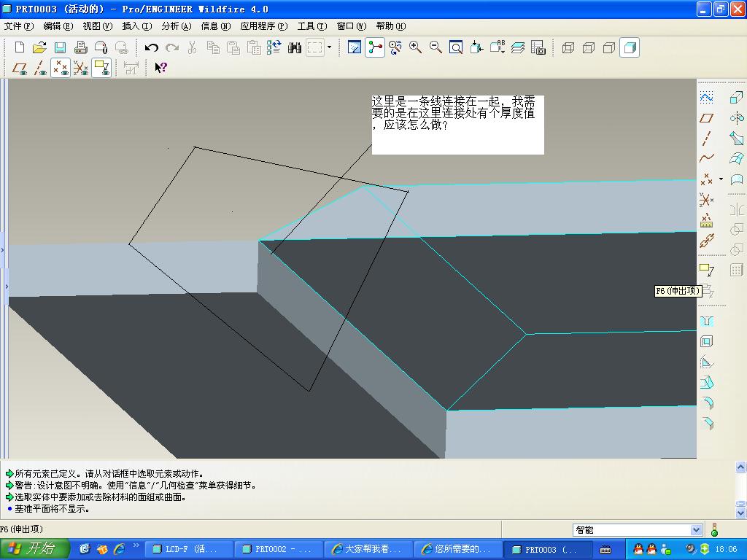Image resolution: width=747 pixels, height=560 pixels.
Task: Click the Zoom In magnifier
Action: pyautogui.click(x=415, y=47)
